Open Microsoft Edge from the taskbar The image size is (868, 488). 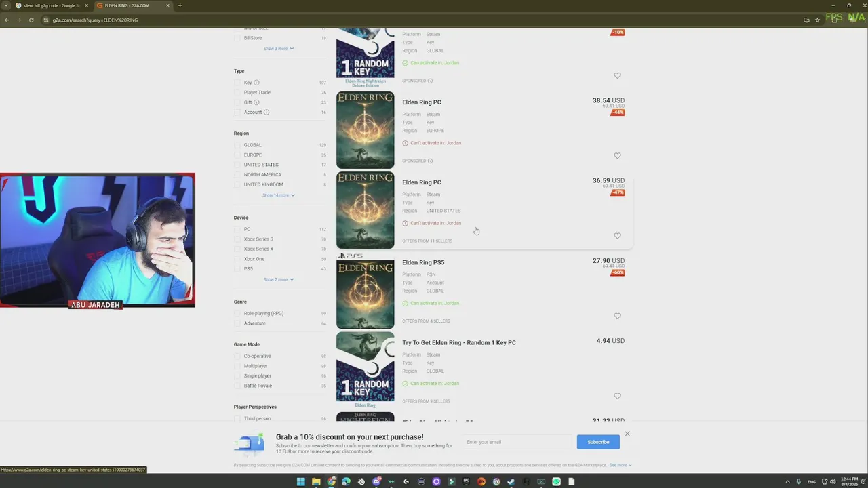click(x=346, y=482)
